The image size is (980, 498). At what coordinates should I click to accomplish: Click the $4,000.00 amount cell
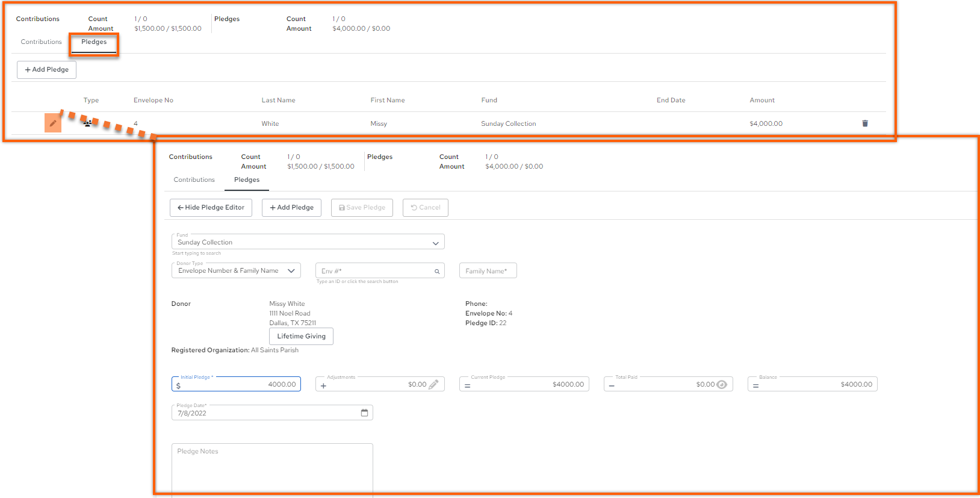[x=766, y=123]
